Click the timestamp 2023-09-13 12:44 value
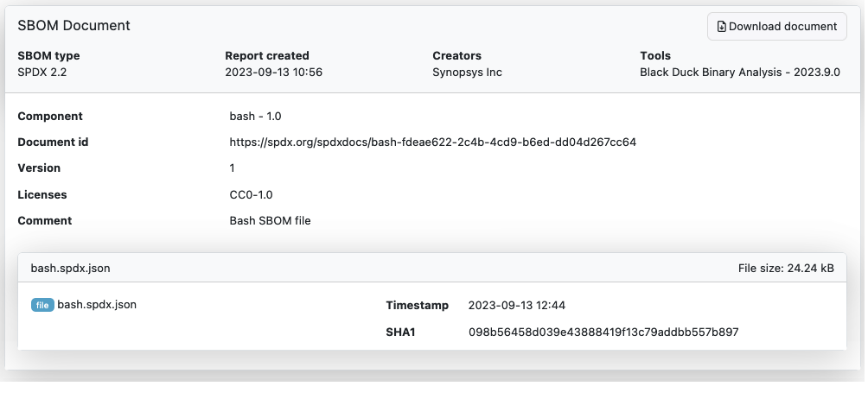Image resolution: width=868 pixels, height=399 pixels. 516,305
